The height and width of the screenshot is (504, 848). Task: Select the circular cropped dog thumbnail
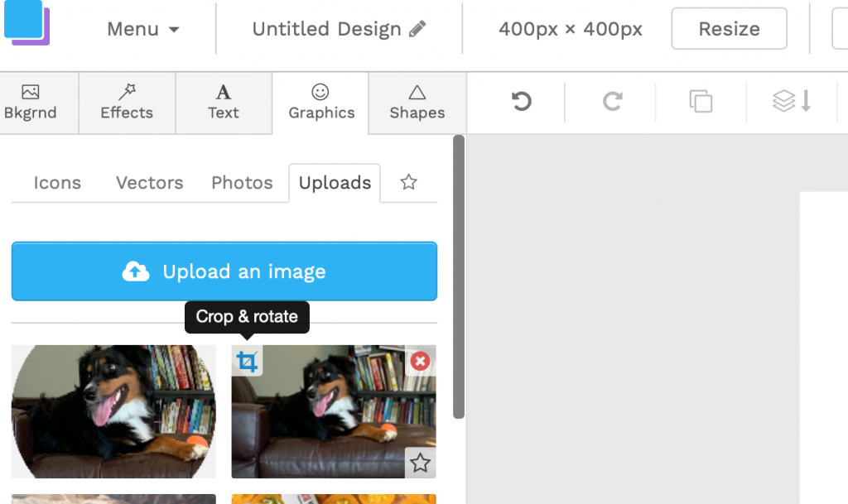coord(113,411)
